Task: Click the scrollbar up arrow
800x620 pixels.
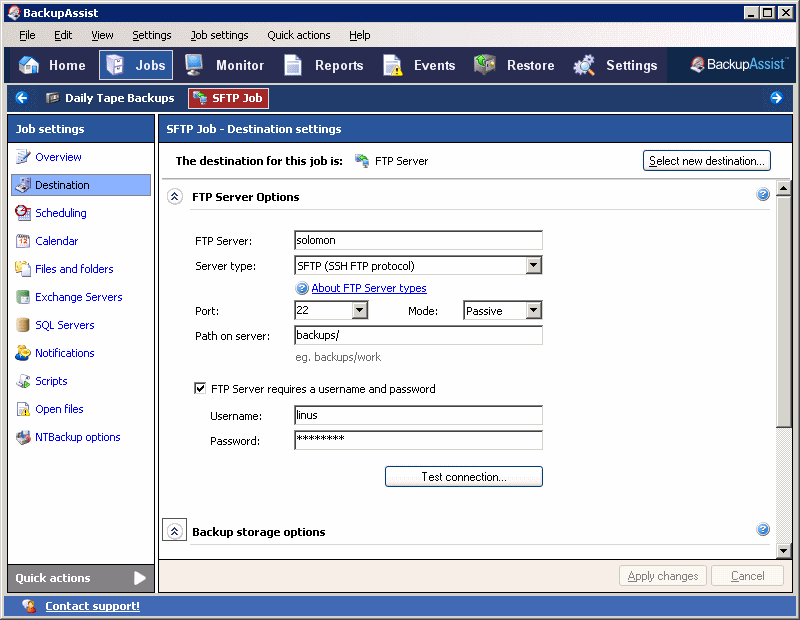Action: (784, 189)
